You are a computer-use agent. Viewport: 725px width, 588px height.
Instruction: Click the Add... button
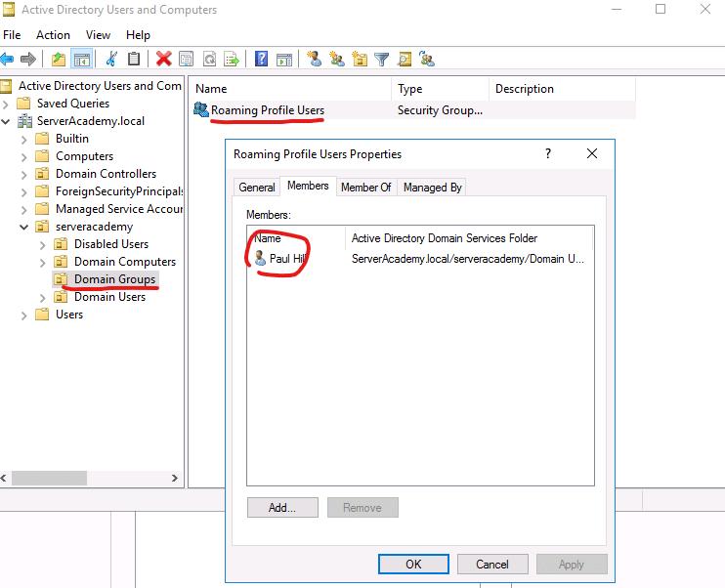pyautogui.click(x=283, y=508)
